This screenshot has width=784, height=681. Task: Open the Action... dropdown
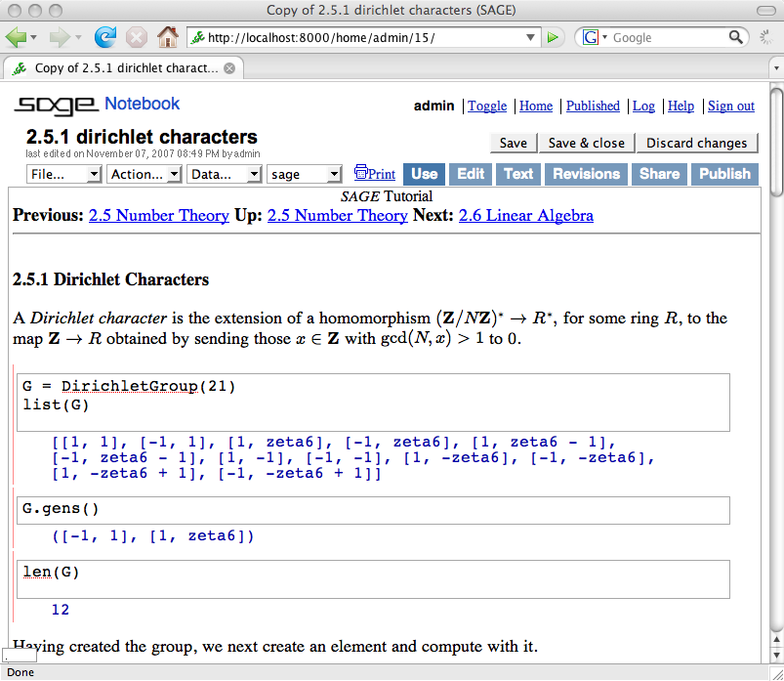(144, 174)
